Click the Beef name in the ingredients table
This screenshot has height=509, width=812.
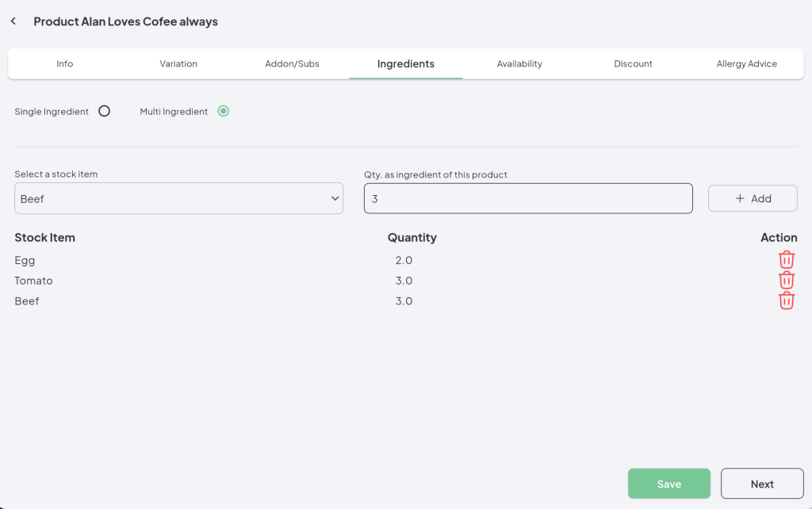coord(27,300)
